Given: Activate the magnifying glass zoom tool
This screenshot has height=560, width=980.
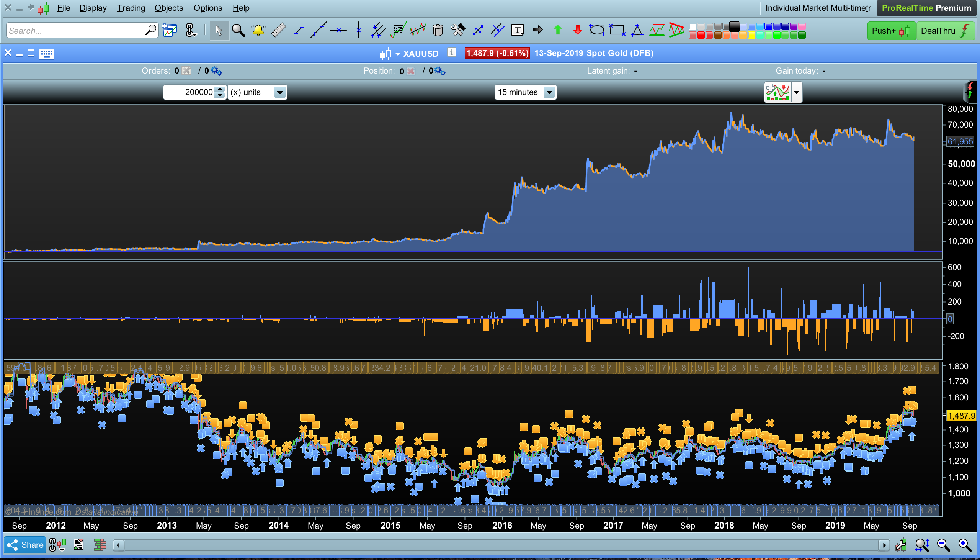Looking at the screenshot, I should [238, 30].
